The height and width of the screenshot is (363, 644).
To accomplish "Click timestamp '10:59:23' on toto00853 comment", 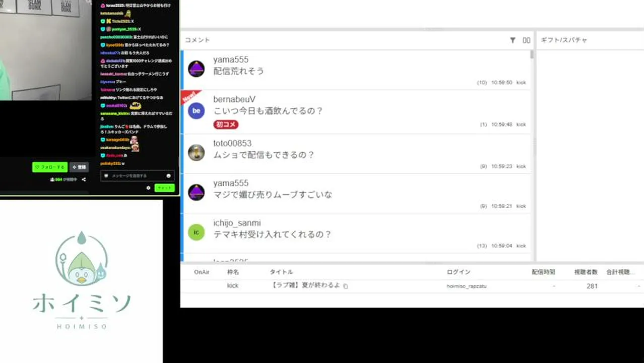I will click(x=502, y=166).
